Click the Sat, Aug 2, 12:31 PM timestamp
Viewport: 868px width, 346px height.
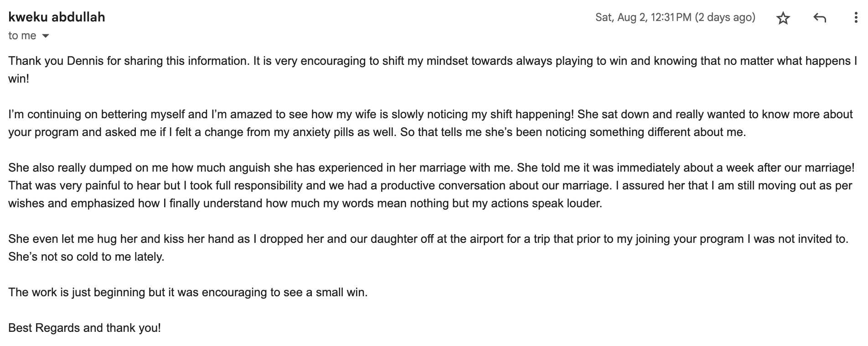point(643,17)
